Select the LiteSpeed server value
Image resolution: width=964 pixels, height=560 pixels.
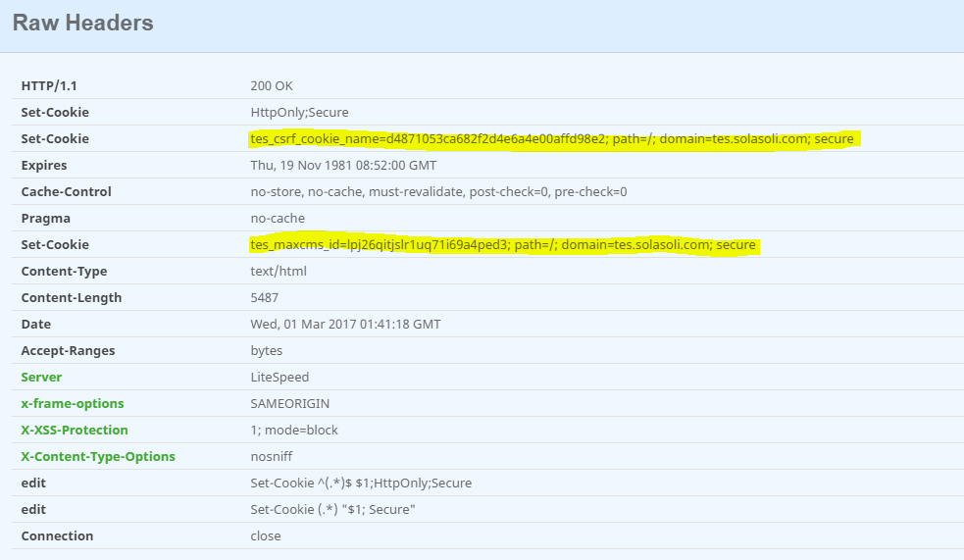[x=279, y=377]
